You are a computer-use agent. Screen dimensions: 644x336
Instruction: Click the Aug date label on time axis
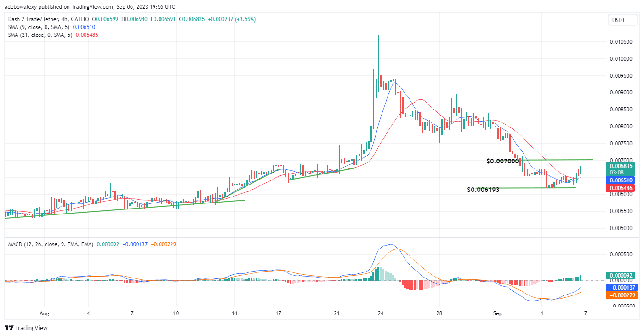44,314
